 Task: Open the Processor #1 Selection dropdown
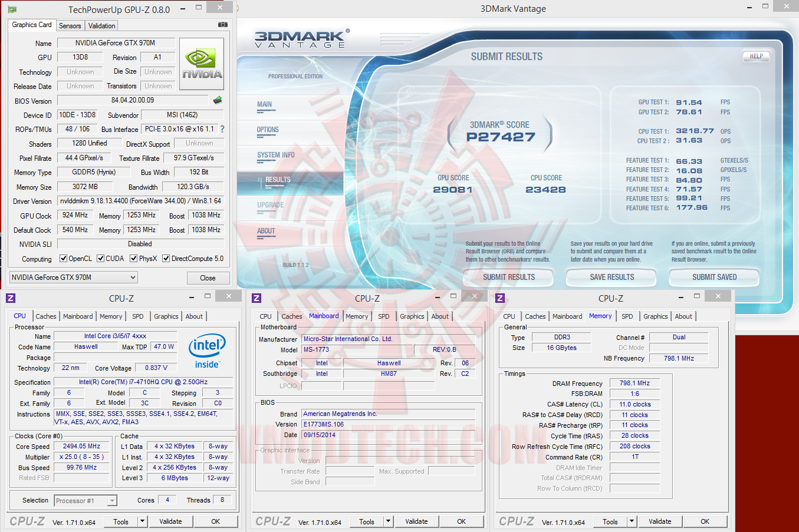86,501
